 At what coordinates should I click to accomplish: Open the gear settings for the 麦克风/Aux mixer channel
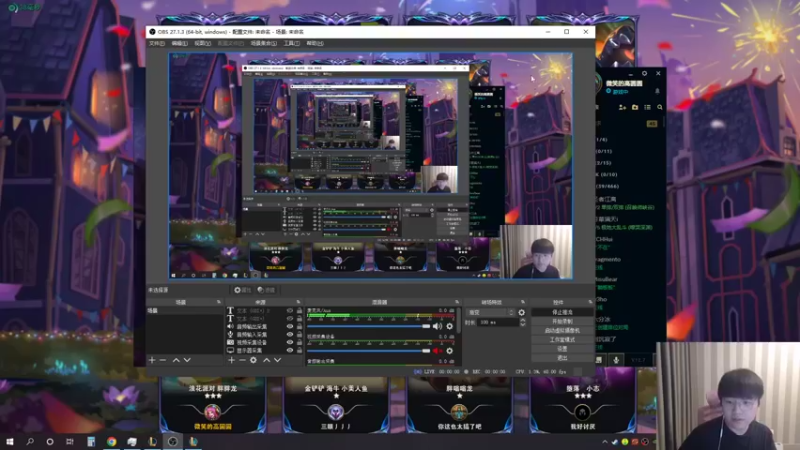click(x=449, y=326)
